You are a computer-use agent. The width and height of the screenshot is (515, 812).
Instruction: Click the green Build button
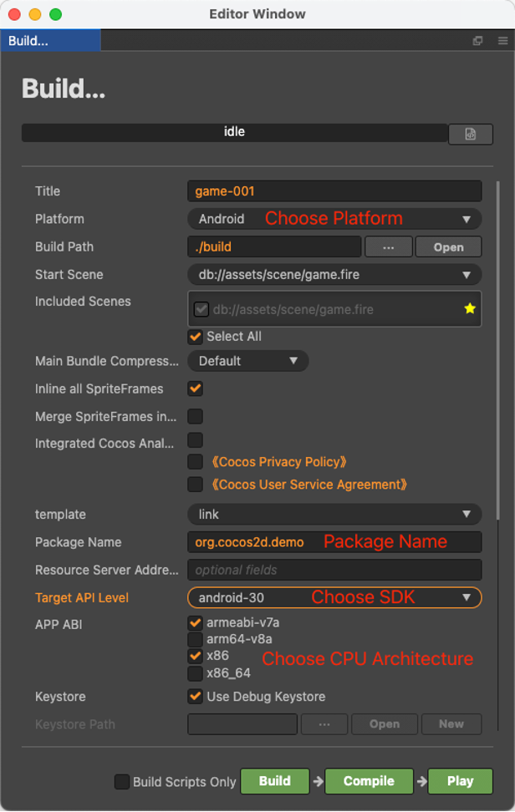275,781
